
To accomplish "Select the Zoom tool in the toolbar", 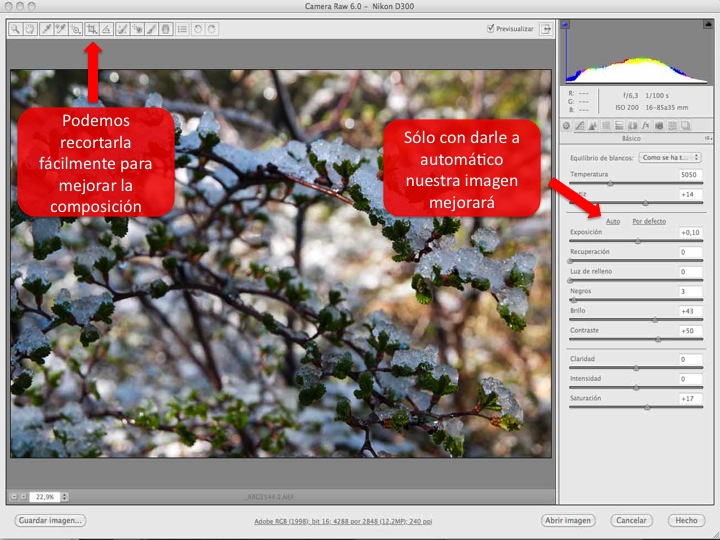I will 16,30.
